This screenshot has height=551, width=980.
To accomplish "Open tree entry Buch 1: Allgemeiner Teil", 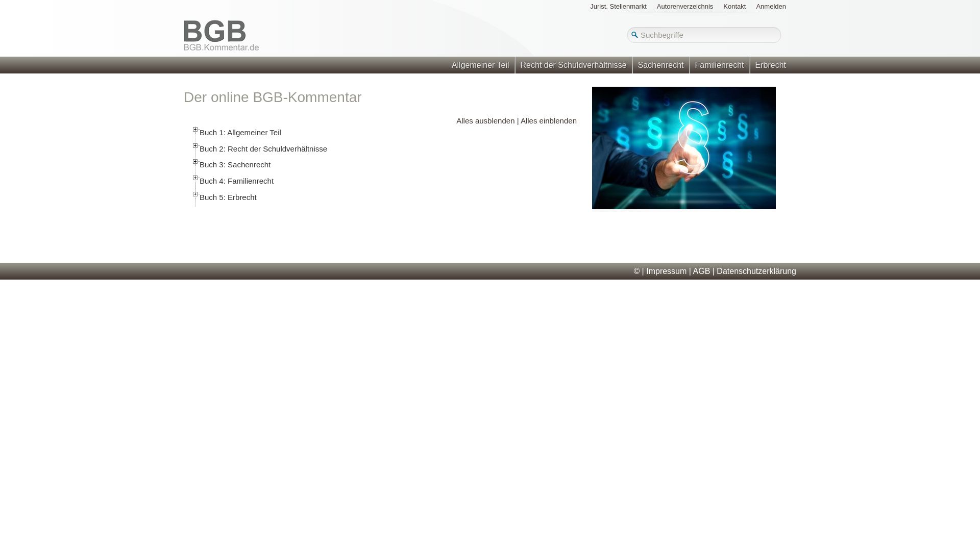I will (x=240, y=133).
